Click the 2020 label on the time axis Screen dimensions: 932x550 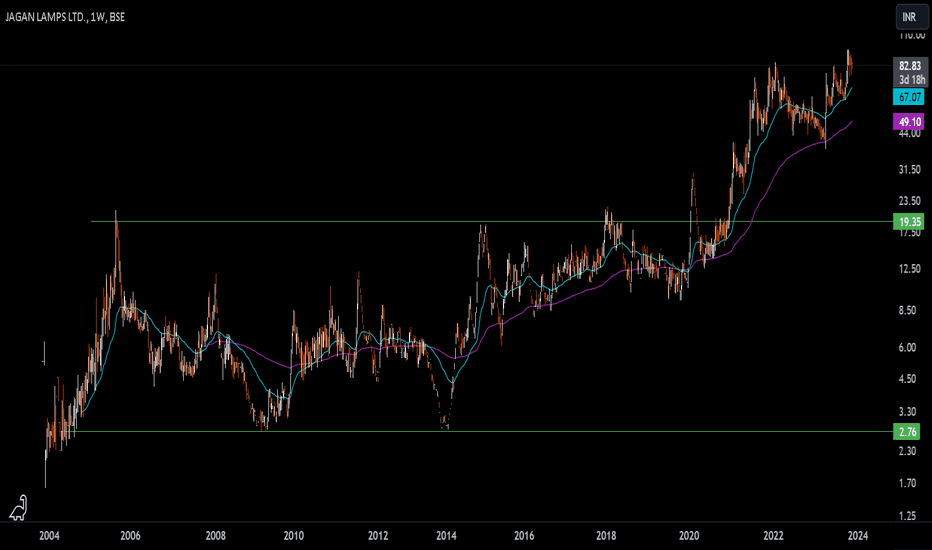[689, 536]
